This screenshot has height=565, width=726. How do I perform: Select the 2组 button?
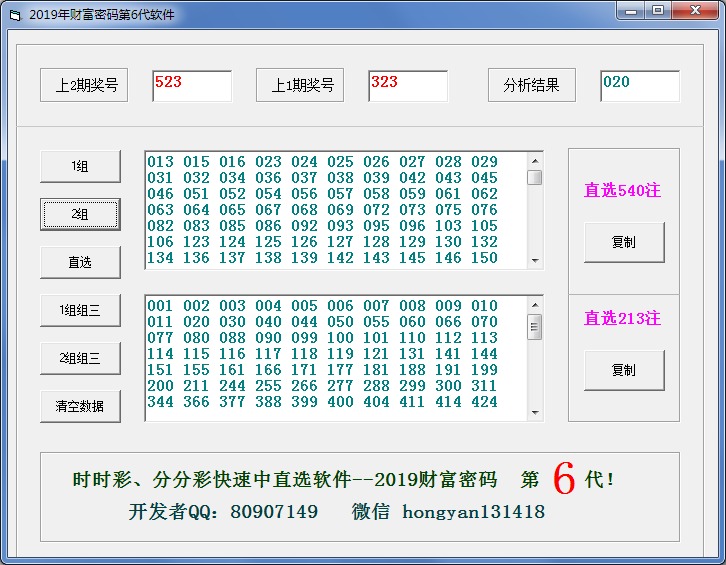click(x=80, y=214)
